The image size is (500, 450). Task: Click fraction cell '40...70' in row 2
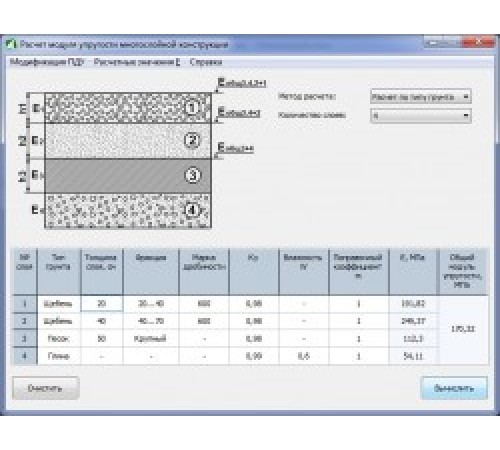point(151,321)
